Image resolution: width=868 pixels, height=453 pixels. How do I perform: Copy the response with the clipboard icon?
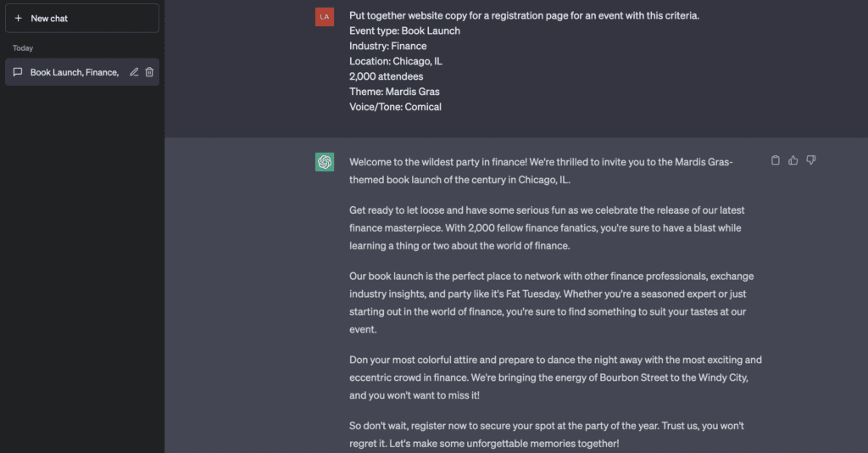pyautogui.click(x=776, y=160)
